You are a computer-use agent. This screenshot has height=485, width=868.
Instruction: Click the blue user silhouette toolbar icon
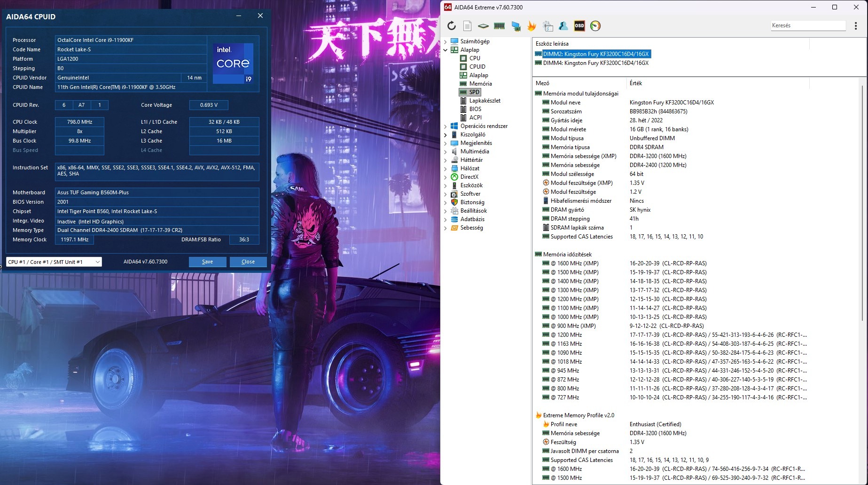[x=563, y=26]
